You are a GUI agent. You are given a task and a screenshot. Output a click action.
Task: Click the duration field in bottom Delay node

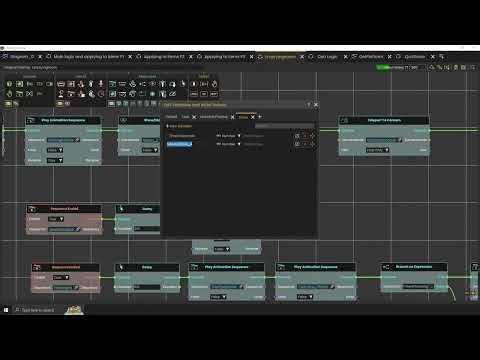tap(147, 287)
